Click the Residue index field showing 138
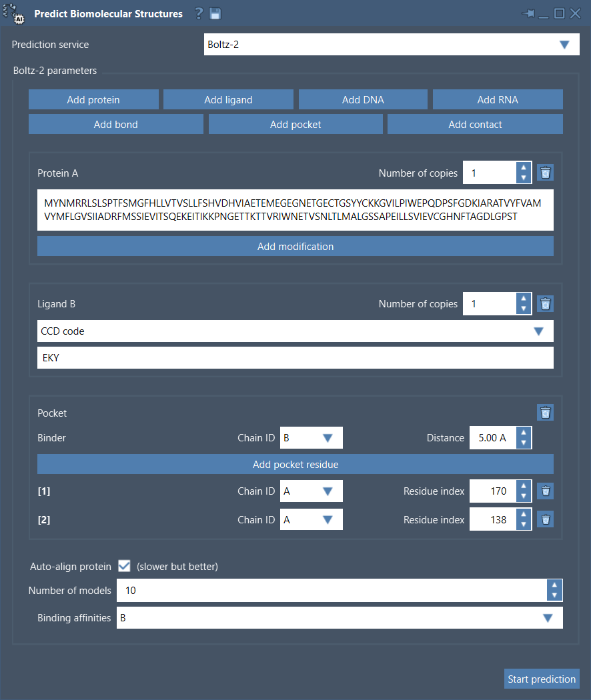This screenshot has height=700, width=591. coord(493,519)
